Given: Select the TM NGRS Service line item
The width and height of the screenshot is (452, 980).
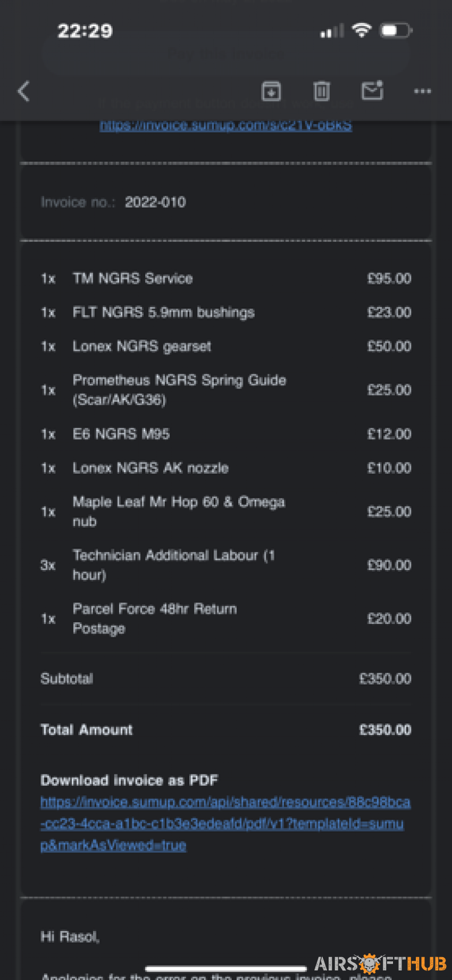Looking at the screenshot, I should coord(225,278).
